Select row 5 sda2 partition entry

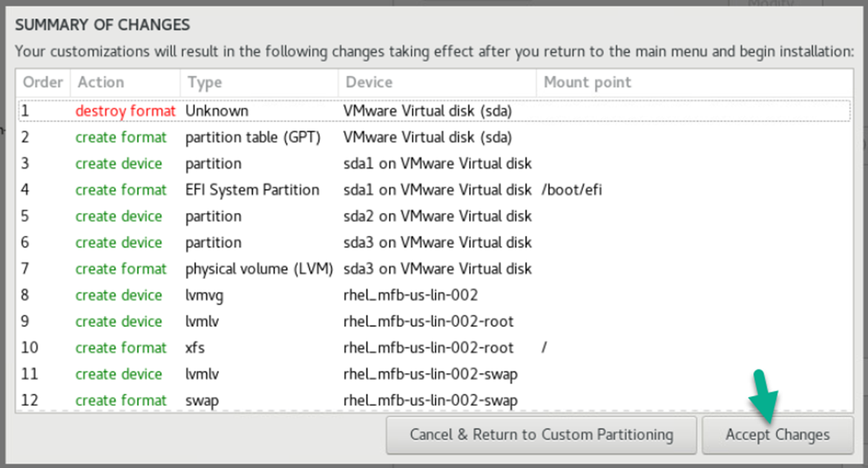(x=435, y=217)
